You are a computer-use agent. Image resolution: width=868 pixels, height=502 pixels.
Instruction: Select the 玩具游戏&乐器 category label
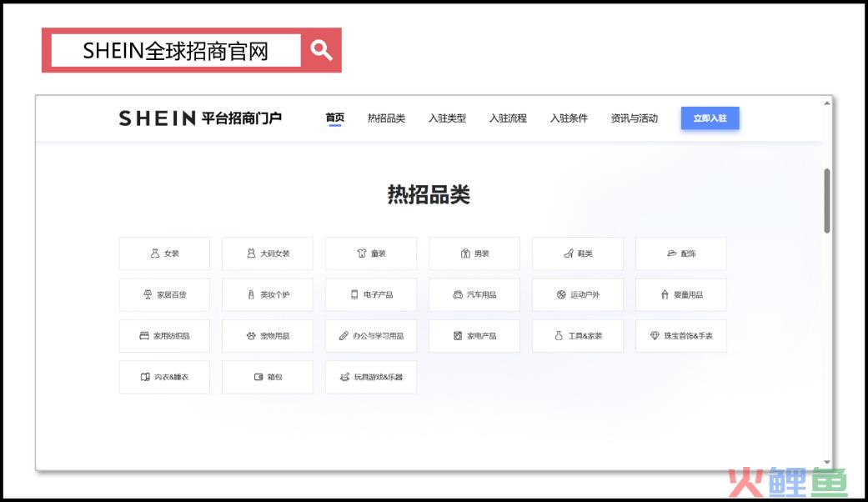(379, 377)
